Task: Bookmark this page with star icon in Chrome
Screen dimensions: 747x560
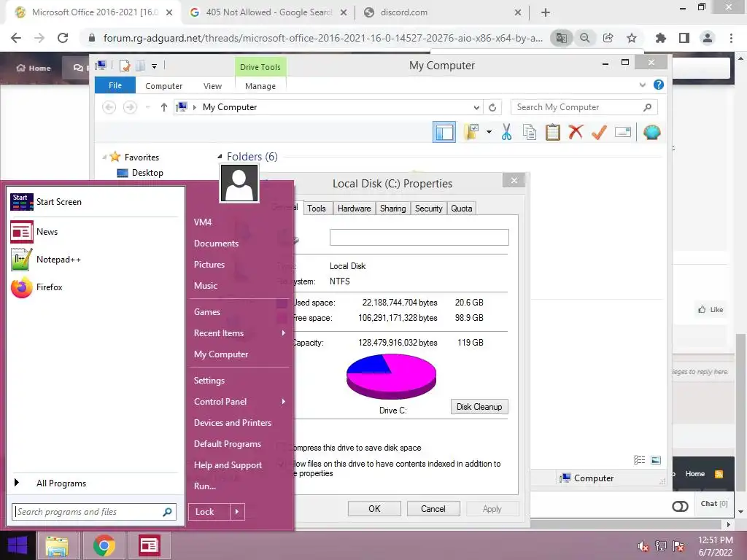Action: tap(632, 38)
